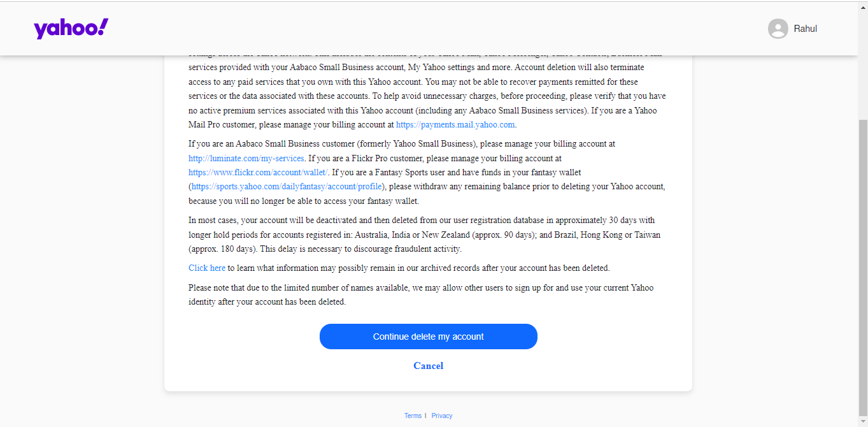Click Continue delete my account button
Image resolution: width=868 pixels, height=427 pixels.
(x=429, y=337)
